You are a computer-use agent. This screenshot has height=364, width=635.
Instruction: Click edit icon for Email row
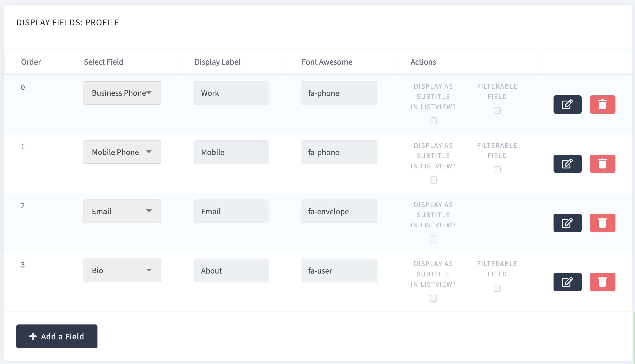click(567, 223)
